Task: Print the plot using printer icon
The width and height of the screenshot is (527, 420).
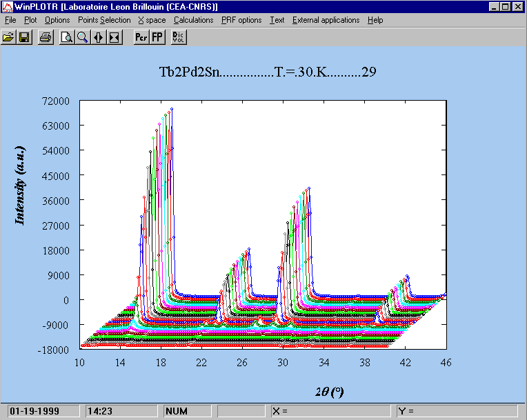Action: click(46, 37)
